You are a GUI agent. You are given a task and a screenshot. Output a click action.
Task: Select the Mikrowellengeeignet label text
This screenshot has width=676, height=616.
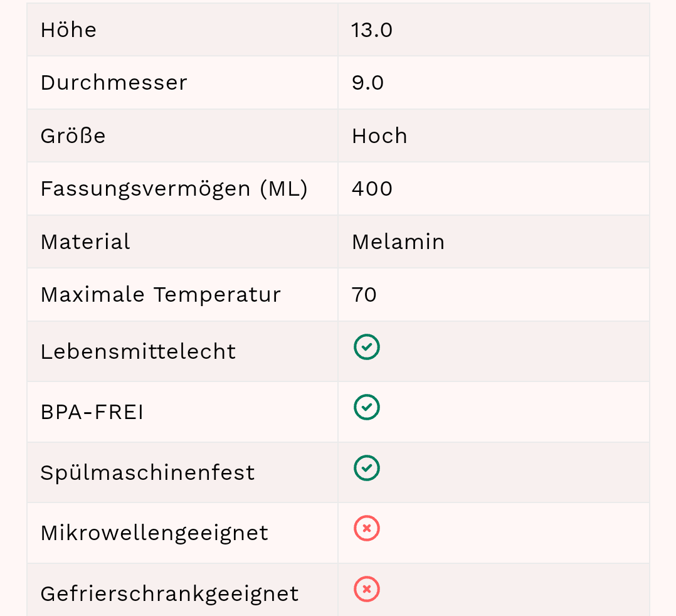tap(154, 533)
